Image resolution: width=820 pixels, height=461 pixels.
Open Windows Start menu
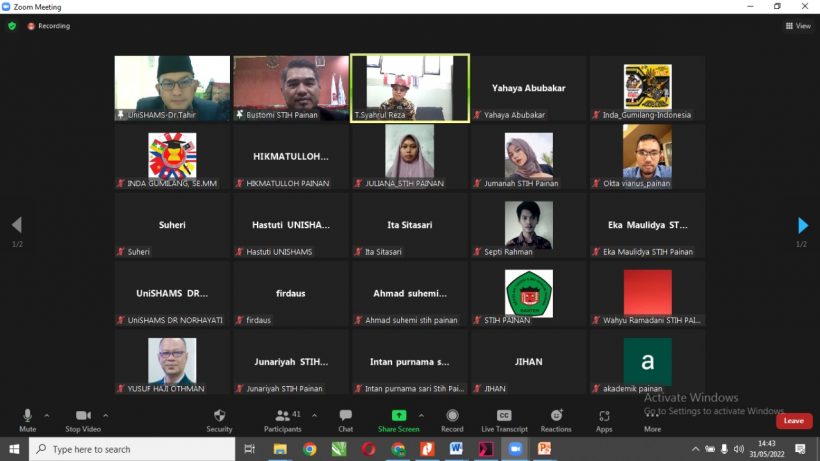(14, 449)
